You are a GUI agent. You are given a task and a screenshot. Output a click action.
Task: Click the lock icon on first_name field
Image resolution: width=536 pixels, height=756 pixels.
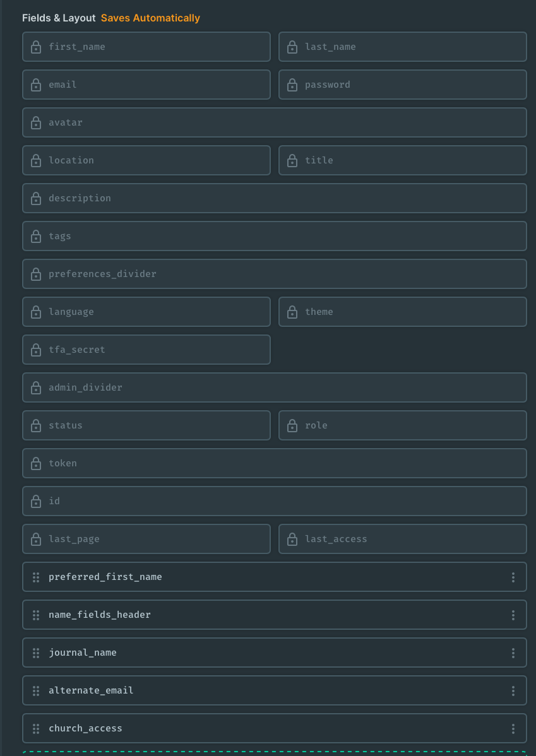(x=36, y=47)
